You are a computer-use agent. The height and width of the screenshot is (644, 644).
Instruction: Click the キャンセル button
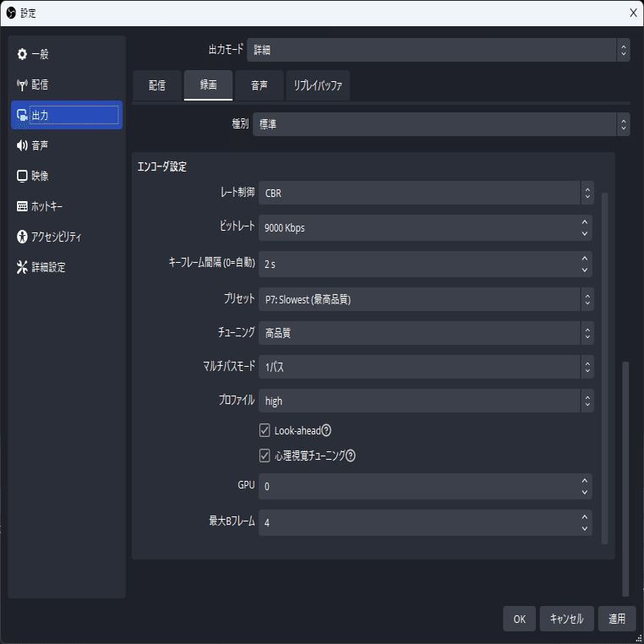coord(567,619)
